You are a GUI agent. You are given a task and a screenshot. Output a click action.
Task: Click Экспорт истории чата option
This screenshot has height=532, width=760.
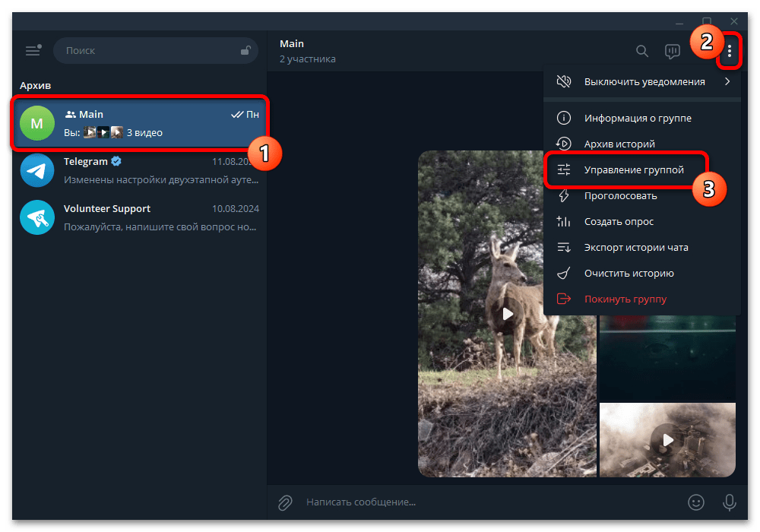point(635,247)
